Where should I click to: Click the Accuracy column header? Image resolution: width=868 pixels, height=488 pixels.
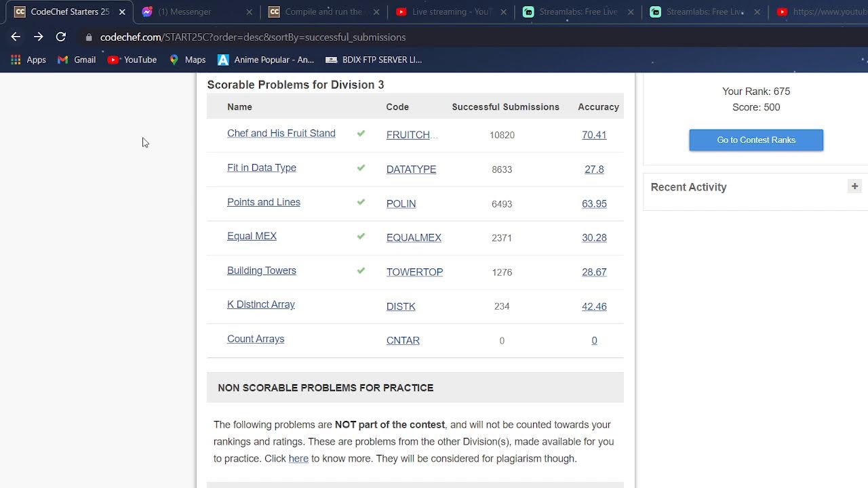(x=598, y=107)
